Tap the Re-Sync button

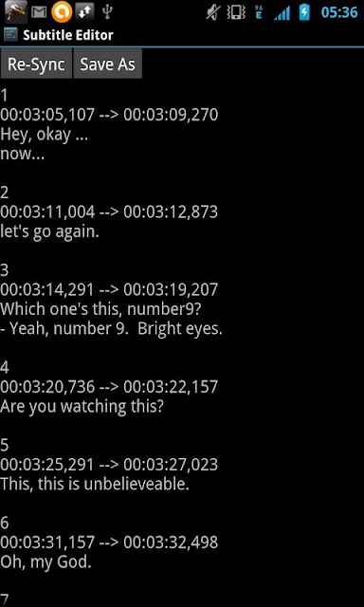[x=36, y=64]
